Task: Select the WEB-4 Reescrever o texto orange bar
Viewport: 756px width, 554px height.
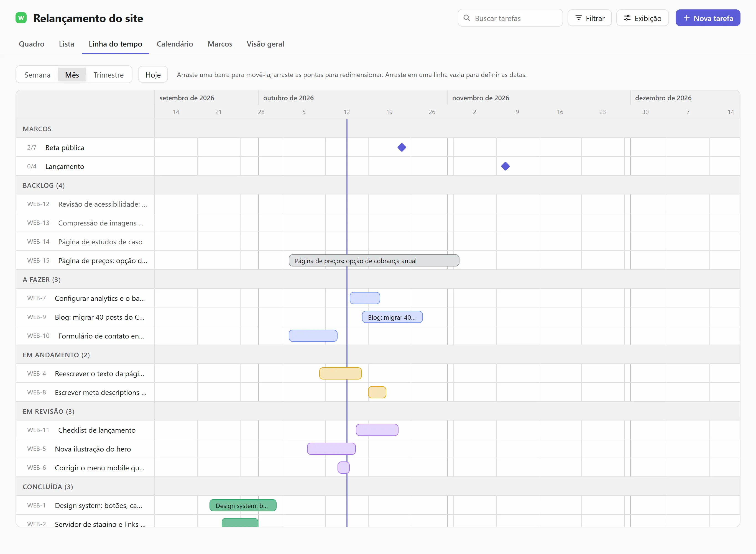Action: point(340,373)
